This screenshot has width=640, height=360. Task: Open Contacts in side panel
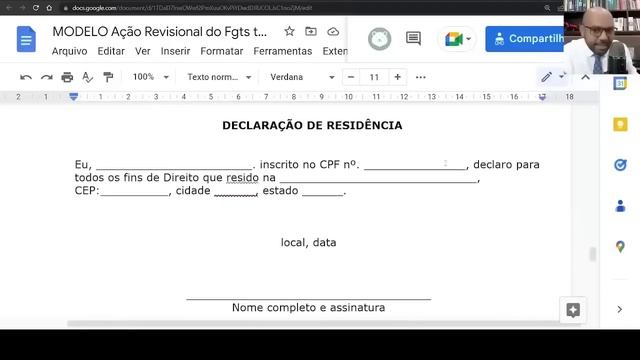point(620,206)
